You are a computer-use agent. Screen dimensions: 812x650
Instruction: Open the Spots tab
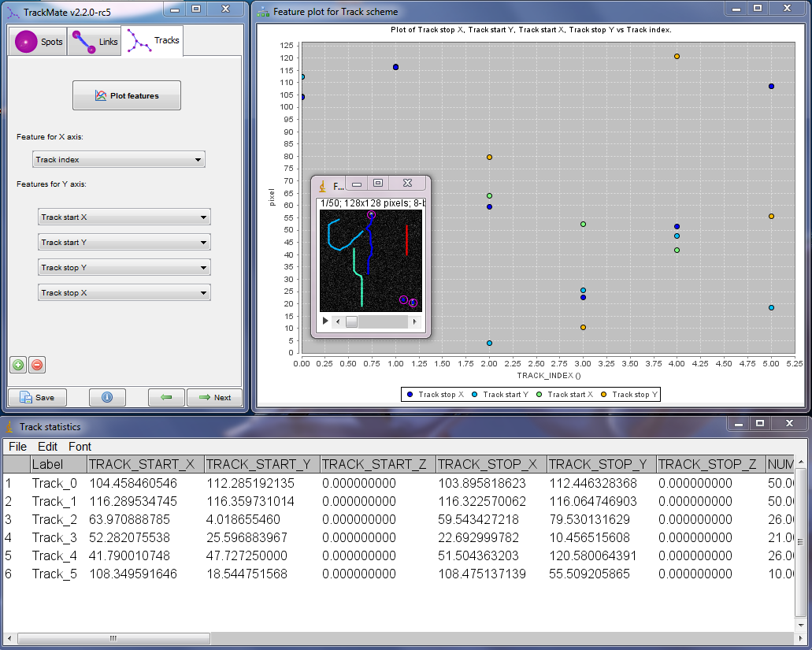39,42
